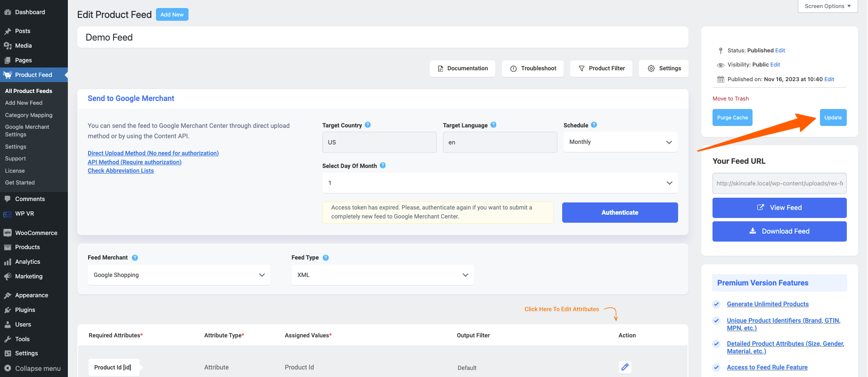Open Access to Feed Rule Feature link
The height and width of the screenshot is (377, 868).
[767, 368]
